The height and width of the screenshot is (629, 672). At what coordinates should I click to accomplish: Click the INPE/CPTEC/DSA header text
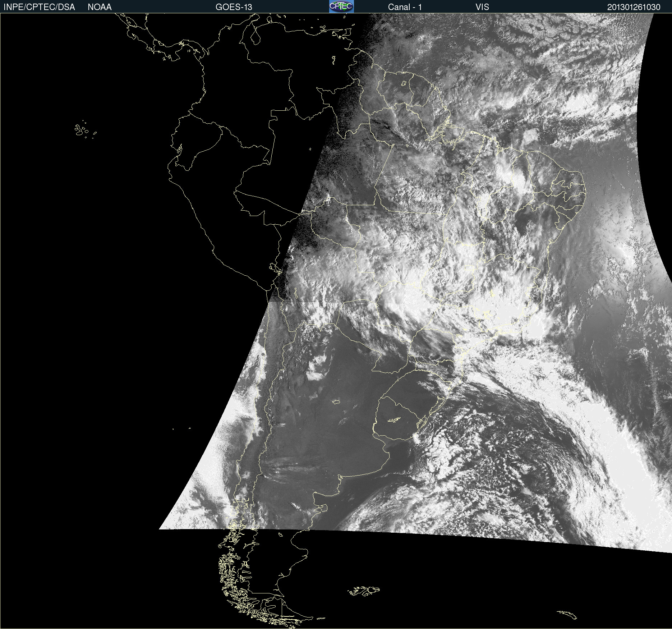pos(39,7)
